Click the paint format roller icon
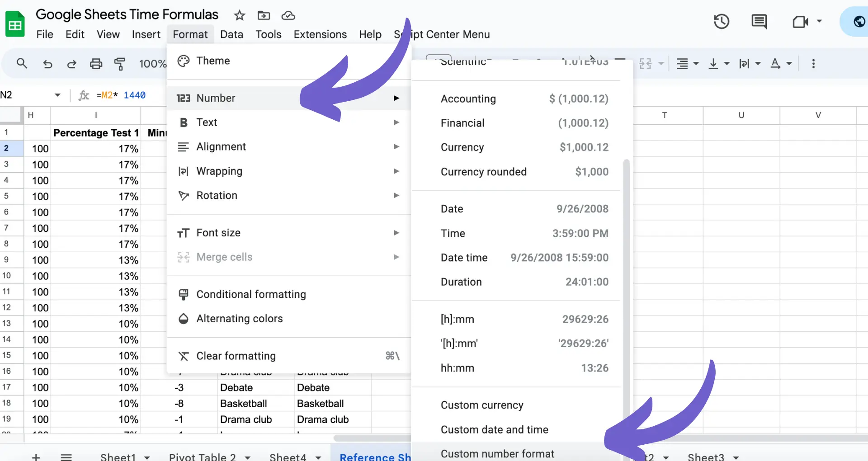 point(120,64)
